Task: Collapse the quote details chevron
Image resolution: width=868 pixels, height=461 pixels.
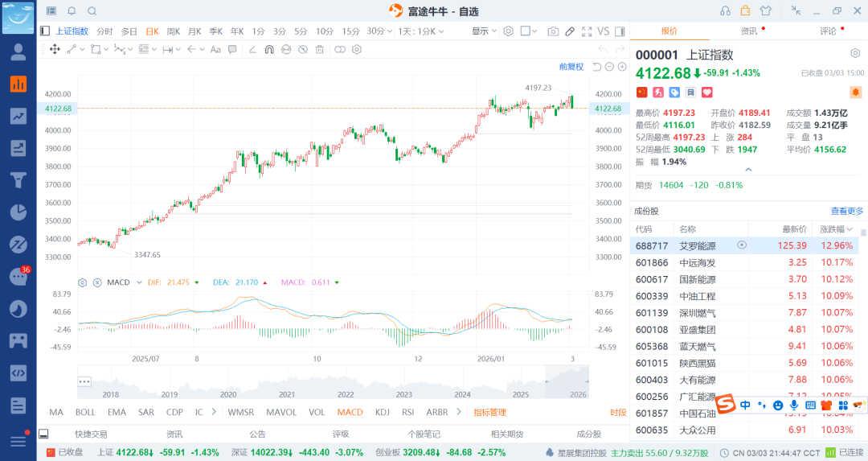Action: [748, 170]
